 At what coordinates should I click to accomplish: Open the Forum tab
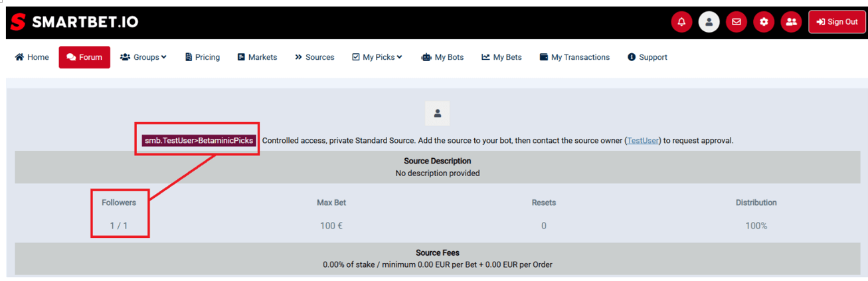point(84,57)
